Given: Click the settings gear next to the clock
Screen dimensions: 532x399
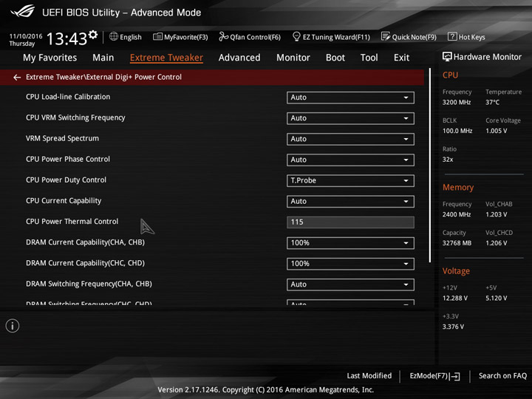Looking at the screenshot, I should (x=93, y=34).
